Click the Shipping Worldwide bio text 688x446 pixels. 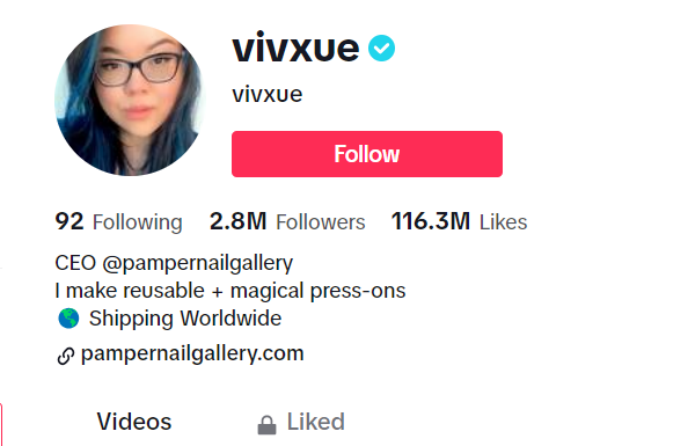tap(185, 318)
